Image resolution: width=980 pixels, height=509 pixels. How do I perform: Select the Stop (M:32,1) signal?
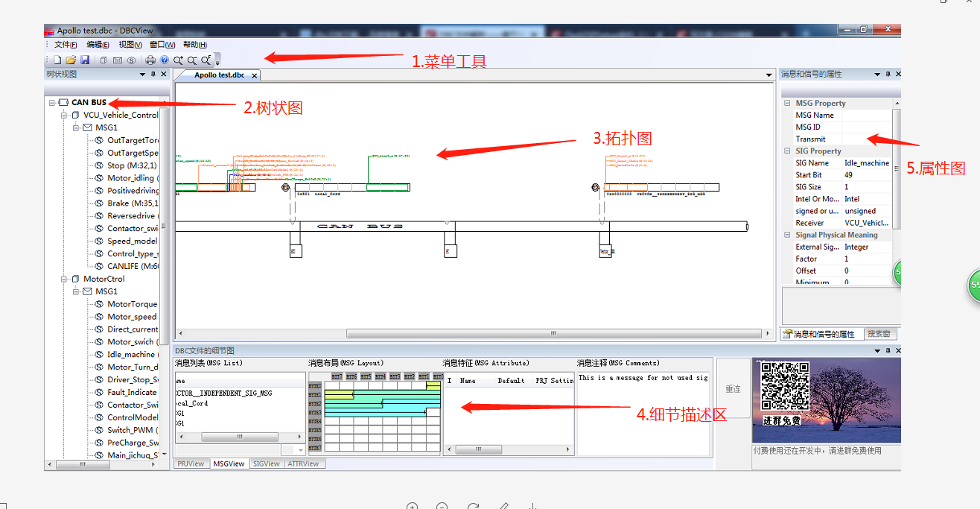[133, 165]
